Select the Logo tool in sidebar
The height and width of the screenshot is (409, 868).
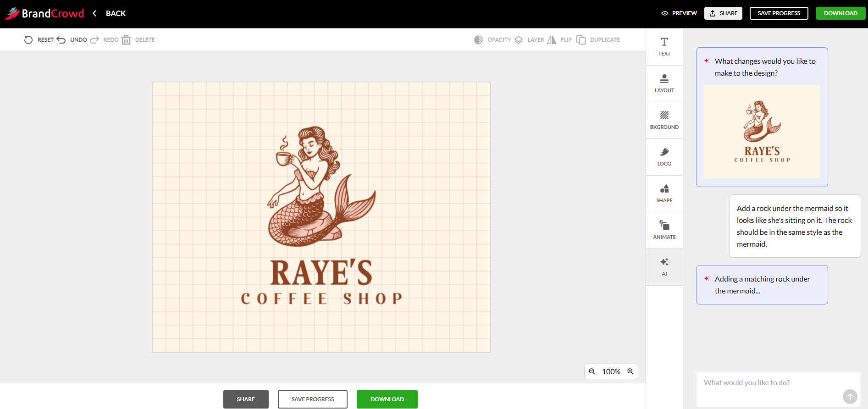[x=664, y=157]
